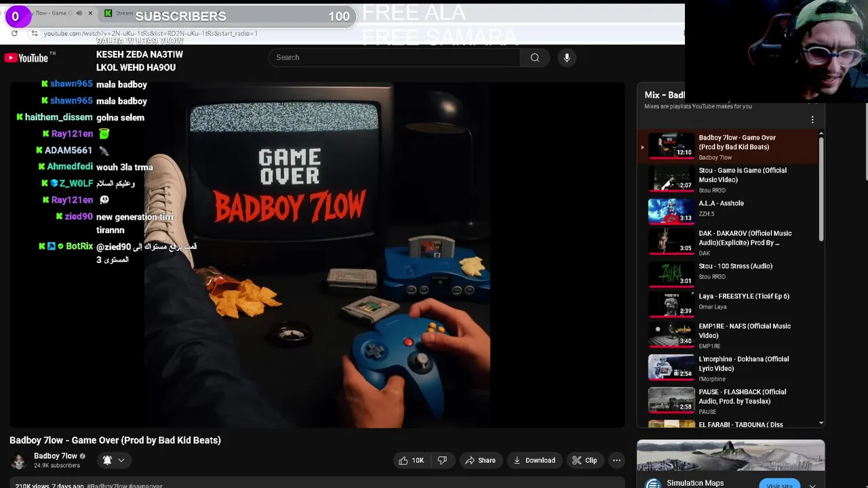Play EL FARABI - TABOUNA video
868x488 pixels.
[727, 424]
